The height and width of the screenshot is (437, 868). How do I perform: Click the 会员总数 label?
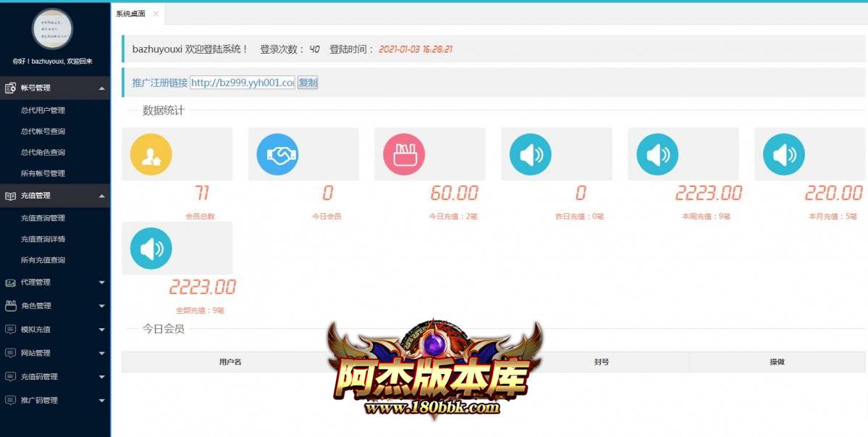(200, 217)
